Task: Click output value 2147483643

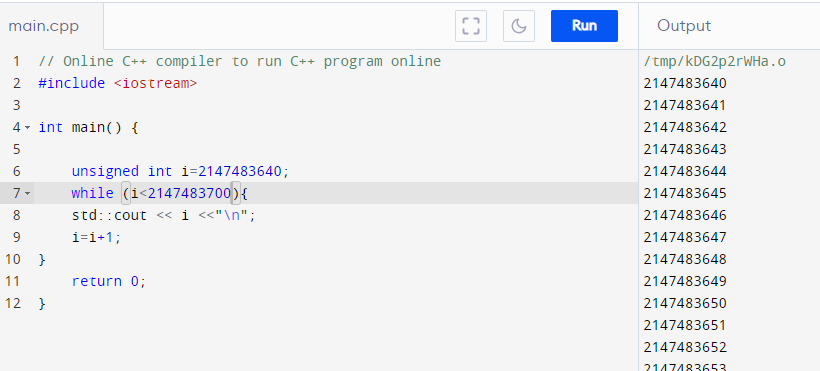Action: coord(685,149)
